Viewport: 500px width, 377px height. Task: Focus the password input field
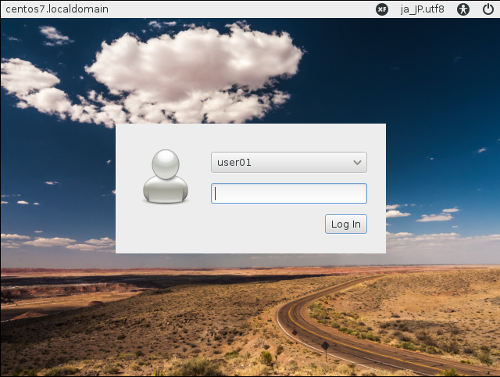coord(289,193)
